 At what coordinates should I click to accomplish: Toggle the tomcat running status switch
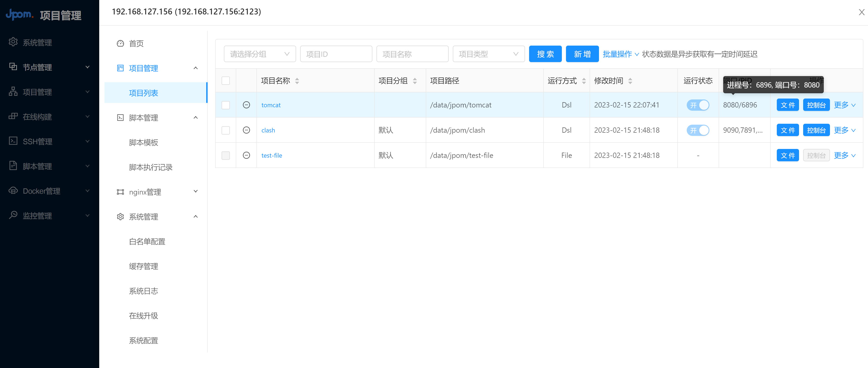click(x=698, y=105)
